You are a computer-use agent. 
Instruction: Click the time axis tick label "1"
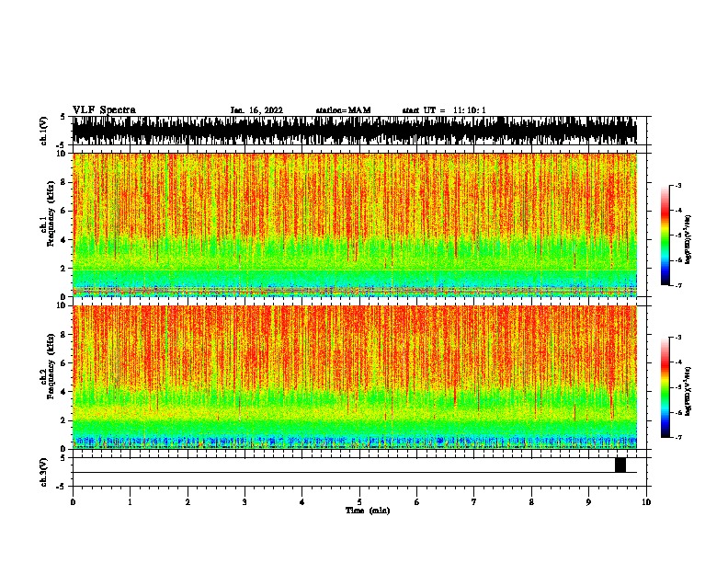coord(130,502)
